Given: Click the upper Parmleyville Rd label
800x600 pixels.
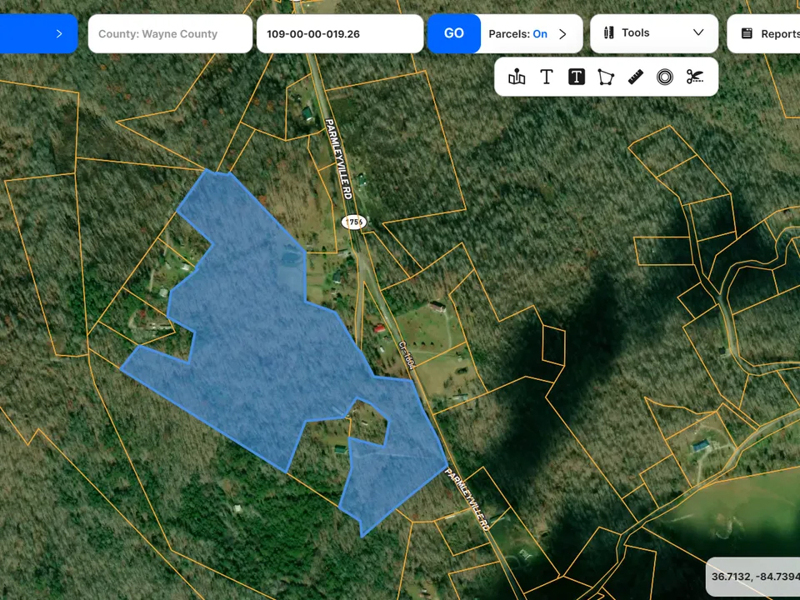Looking at the screenshot, I should (338, 159).
